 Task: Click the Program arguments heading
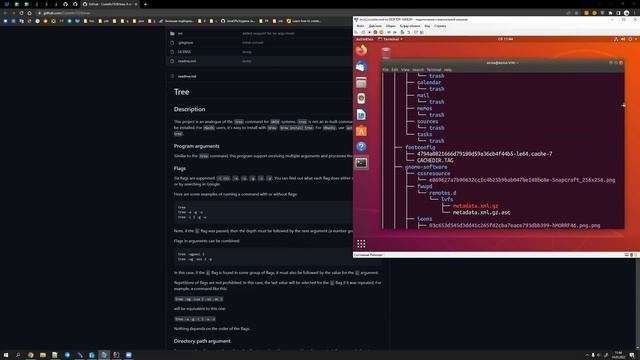click(197, 146)
